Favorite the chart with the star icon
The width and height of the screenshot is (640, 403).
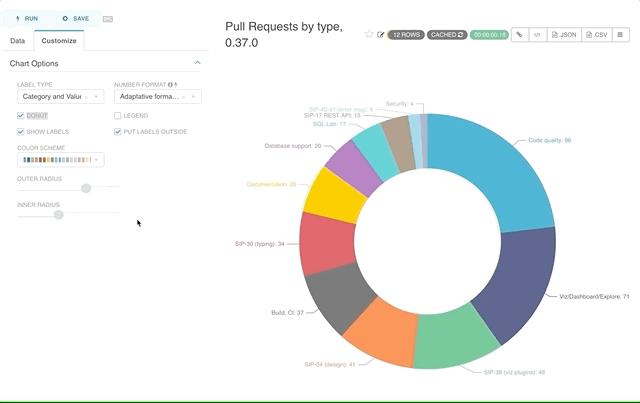click(x=369, y=34)
